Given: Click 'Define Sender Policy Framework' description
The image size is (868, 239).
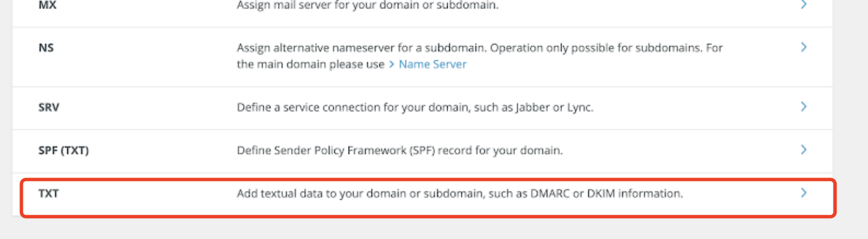Looking at the screenshot, I should pos(400,150).
